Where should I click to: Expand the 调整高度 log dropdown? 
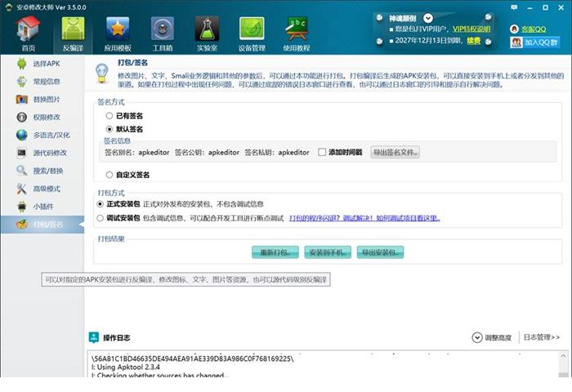click(x=492, y=337)
